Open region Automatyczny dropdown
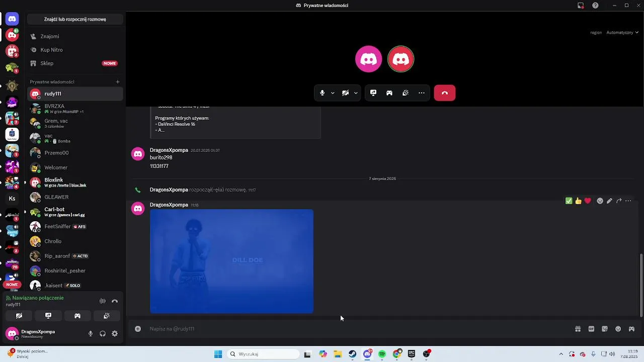 pos(622,33)
